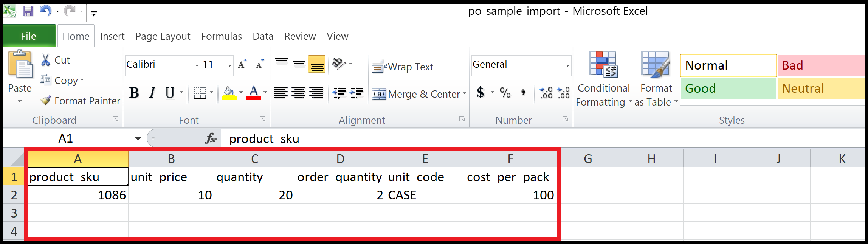The image size is (868, 244).
Task: Select cell containing CASE in column E
Action: [425, 195]
